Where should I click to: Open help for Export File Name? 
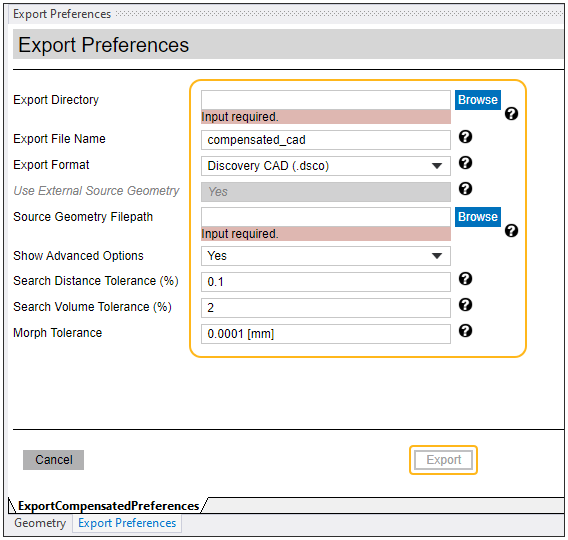[465, 137]
